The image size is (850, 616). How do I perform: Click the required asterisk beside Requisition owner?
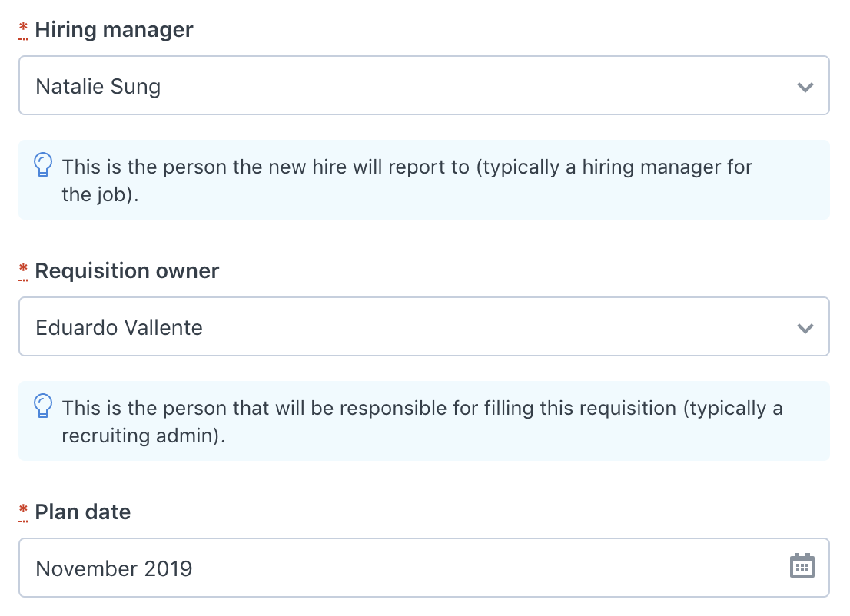click(23, 270)
